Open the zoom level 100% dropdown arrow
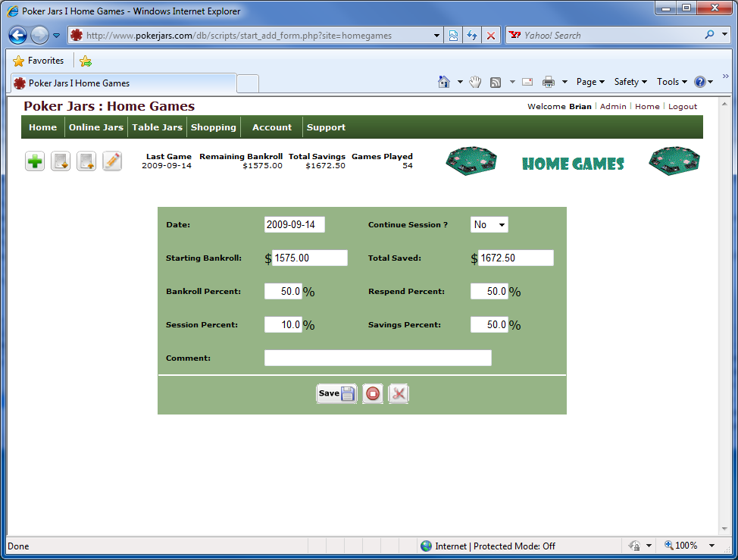 coord(712,546)
